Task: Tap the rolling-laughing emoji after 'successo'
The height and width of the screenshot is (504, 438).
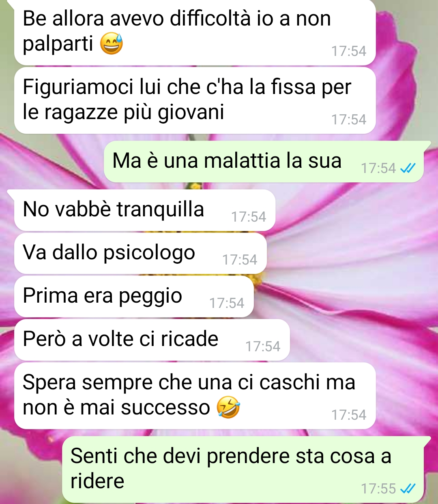Action: (228, 408)
